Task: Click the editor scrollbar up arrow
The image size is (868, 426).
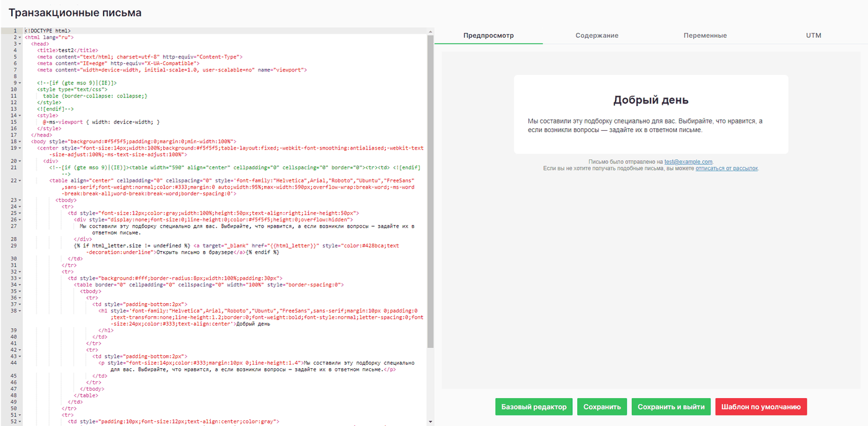Action: [430, 30]
